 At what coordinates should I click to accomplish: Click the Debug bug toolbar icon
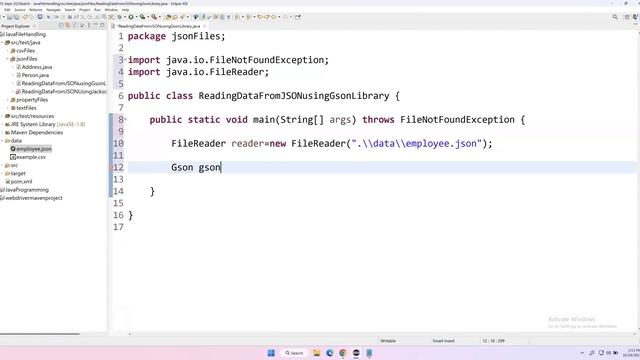coord(120,17)
